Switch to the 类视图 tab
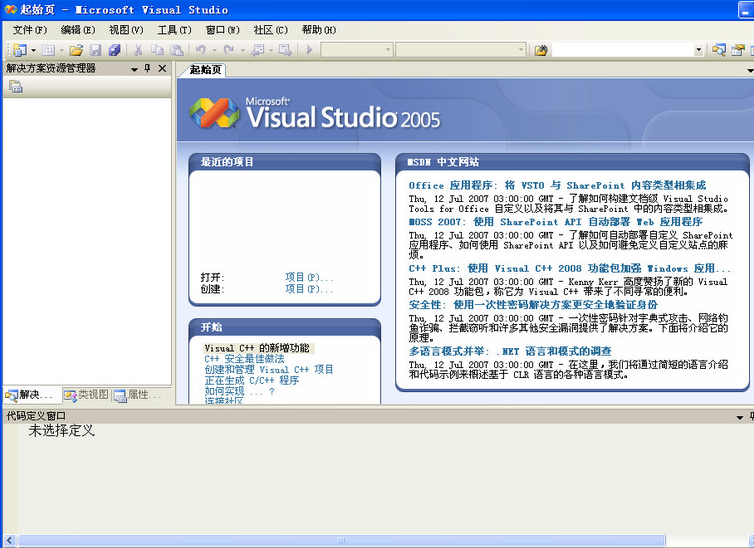The width and height of the screenshot is (754, 548). point(87,395)
